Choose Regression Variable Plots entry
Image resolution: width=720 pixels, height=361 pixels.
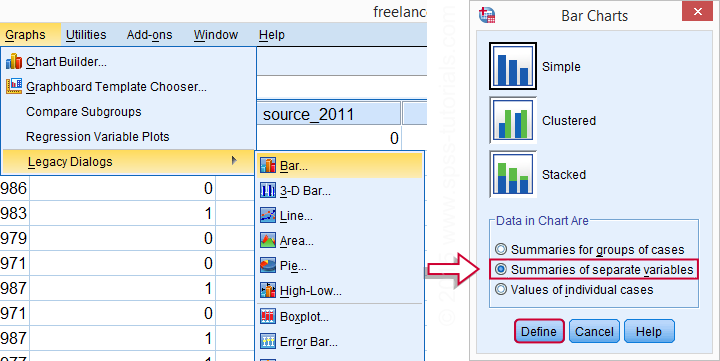click(x=128, y=136)
